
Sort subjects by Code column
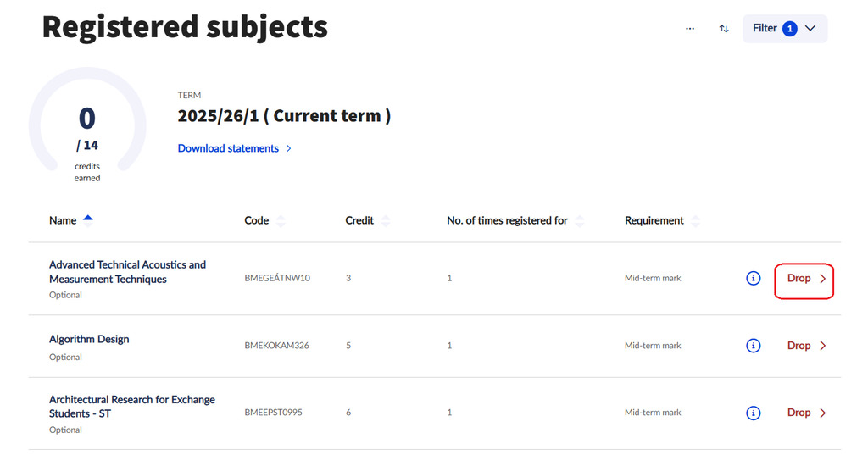281,221
